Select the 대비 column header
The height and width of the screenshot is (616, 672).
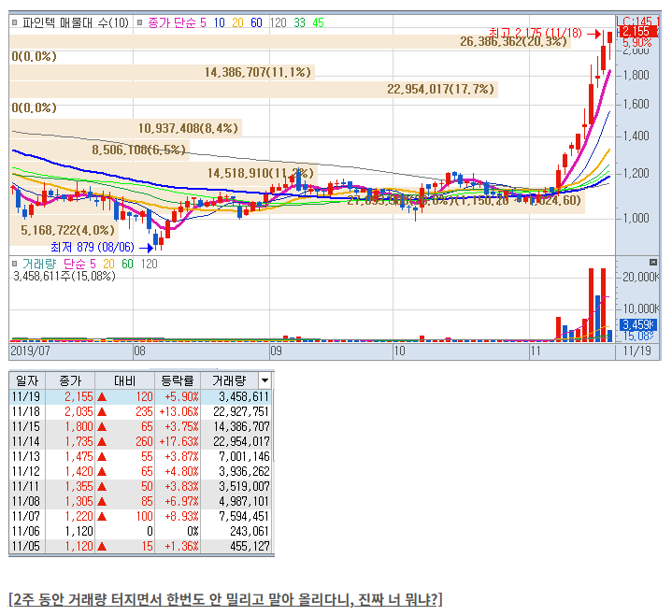coord(124,380)
